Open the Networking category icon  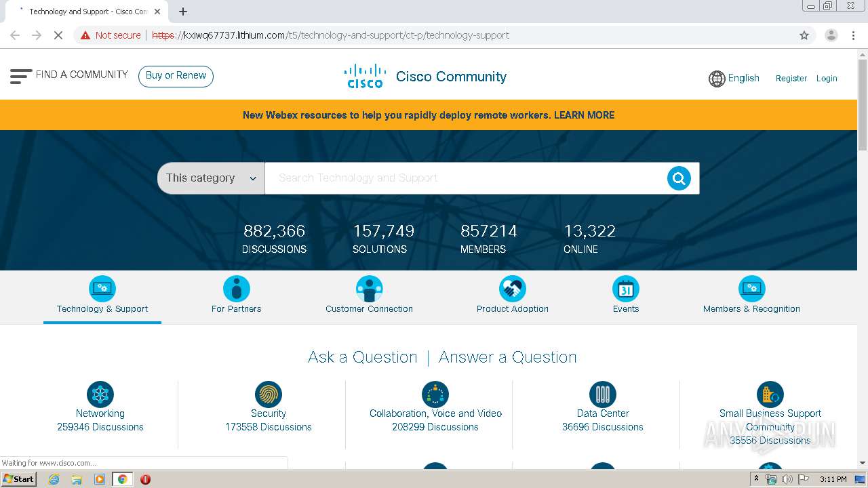click(100, 394)
